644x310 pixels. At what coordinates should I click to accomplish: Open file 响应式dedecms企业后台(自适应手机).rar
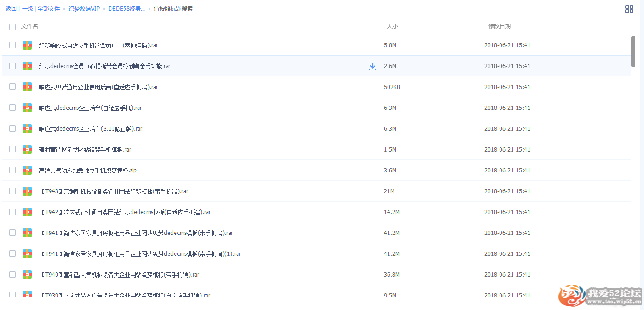click(x=90, y=108)
